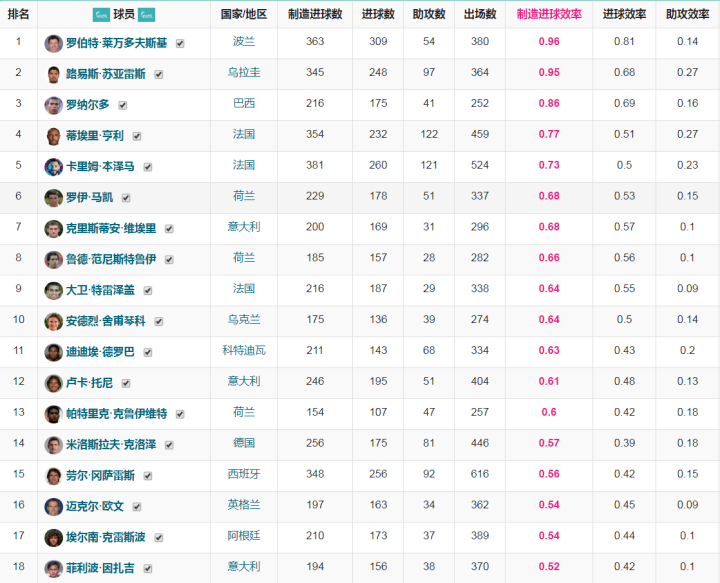Viewport: 720px width, 583px height.
Task: Click 路易斯·苏亚雷斯's avatar photo
Action: click(x=53, y=74)
